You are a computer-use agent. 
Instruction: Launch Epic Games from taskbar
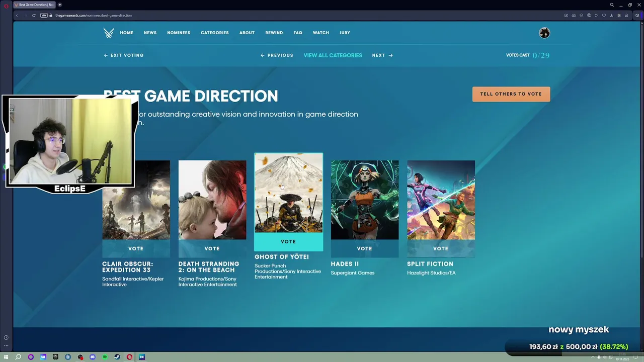[55, 357]
